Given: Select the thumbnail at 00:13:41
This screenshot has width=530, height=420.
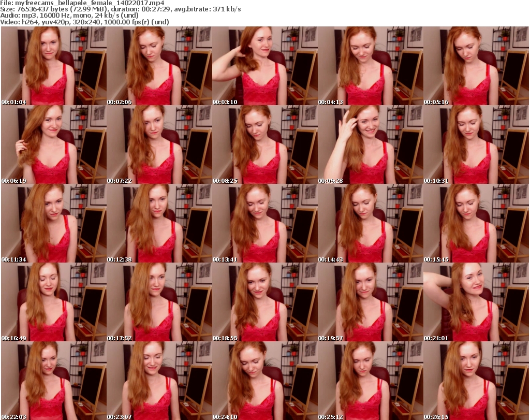Looking at the screenshot, I should point(264,224).
